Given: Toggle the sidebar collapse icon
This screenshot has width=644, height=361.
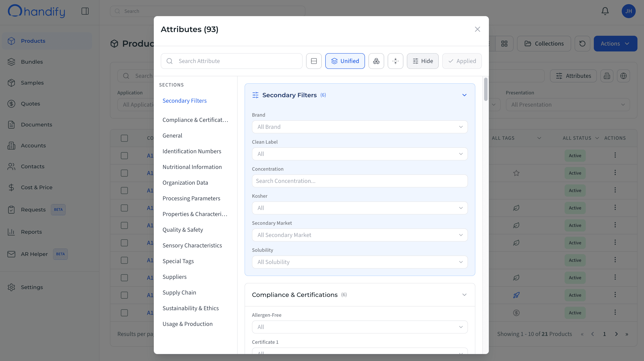Looking at the screenshot, I should (85, 11).
